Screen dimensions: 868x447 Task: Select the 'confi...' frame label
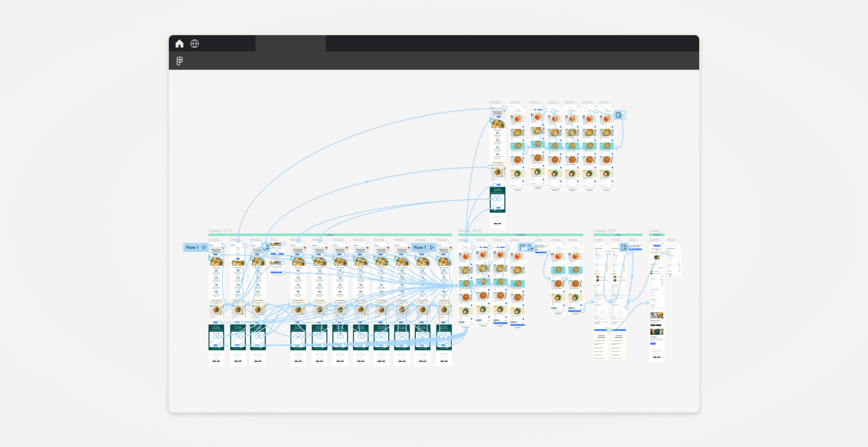point(654,240)
